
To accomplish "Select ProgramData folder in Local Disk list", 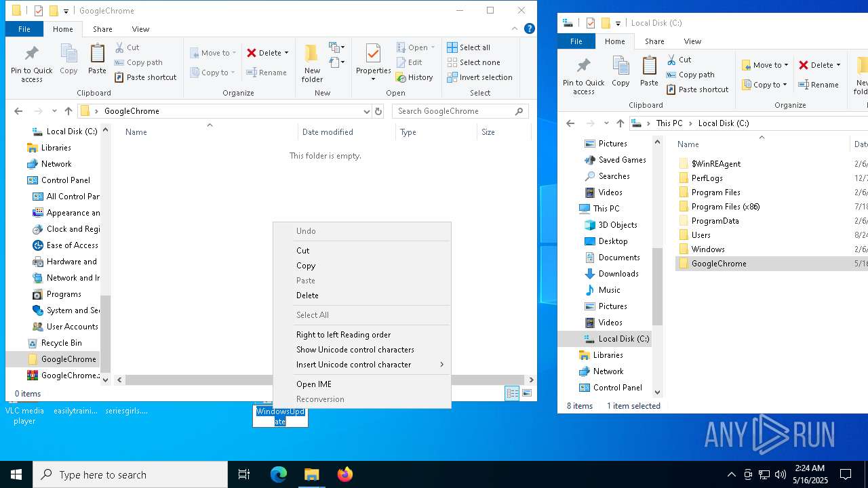I will (715, 221).
